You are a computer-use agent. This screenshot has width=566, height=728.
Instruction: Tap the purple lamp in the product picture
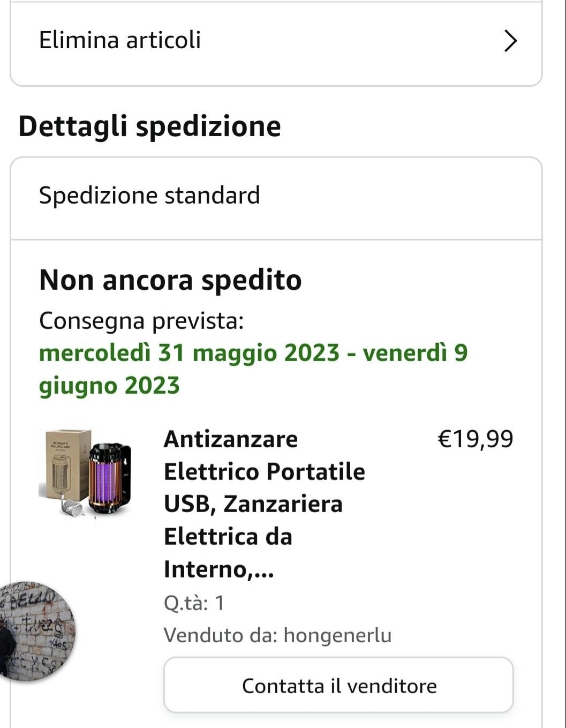pos(109,478)
